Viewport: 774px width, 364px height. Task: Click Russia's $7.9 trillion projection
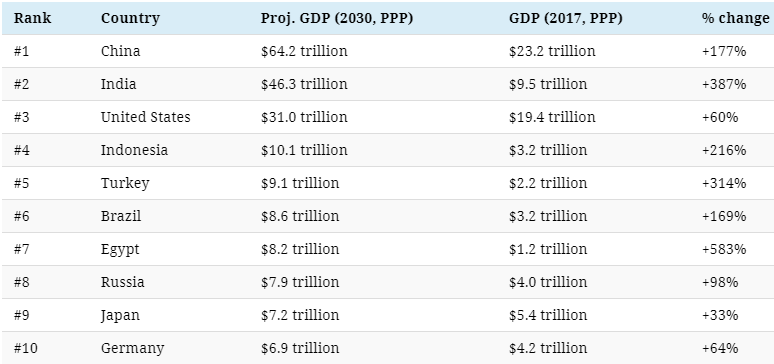(300, 282)
